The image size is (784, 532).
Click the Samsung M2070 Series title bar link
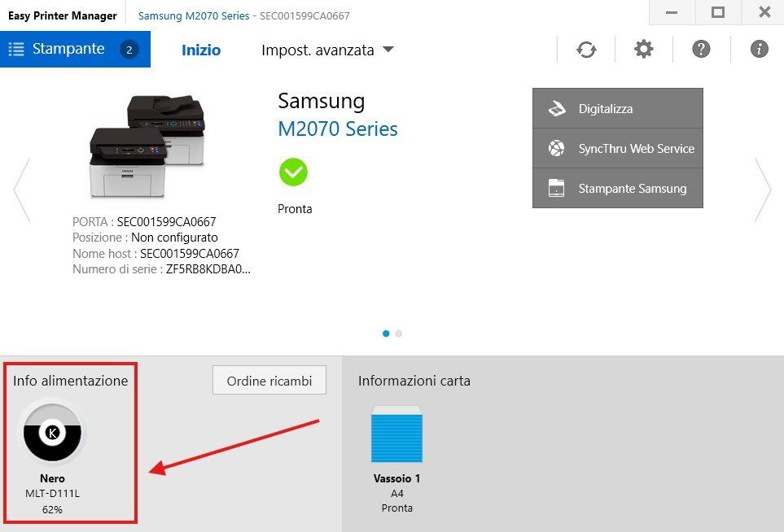(x=194, y=16)
